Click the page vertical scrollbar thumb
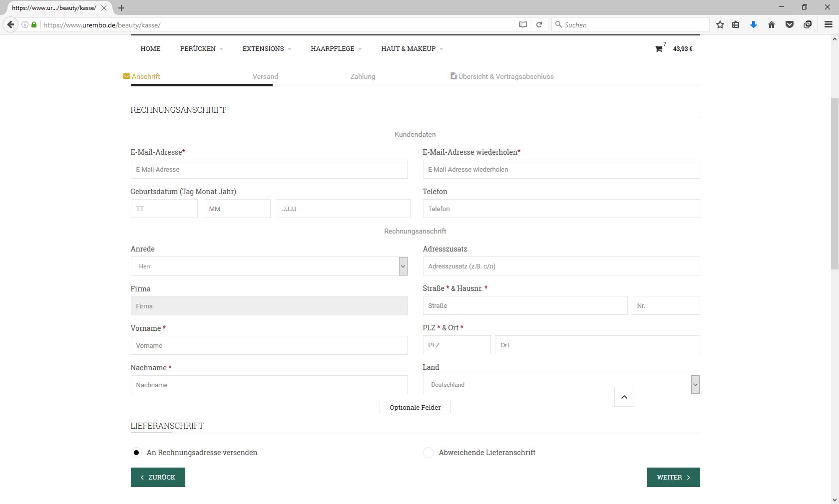The image size is (839, 504). tap(835, 184)
